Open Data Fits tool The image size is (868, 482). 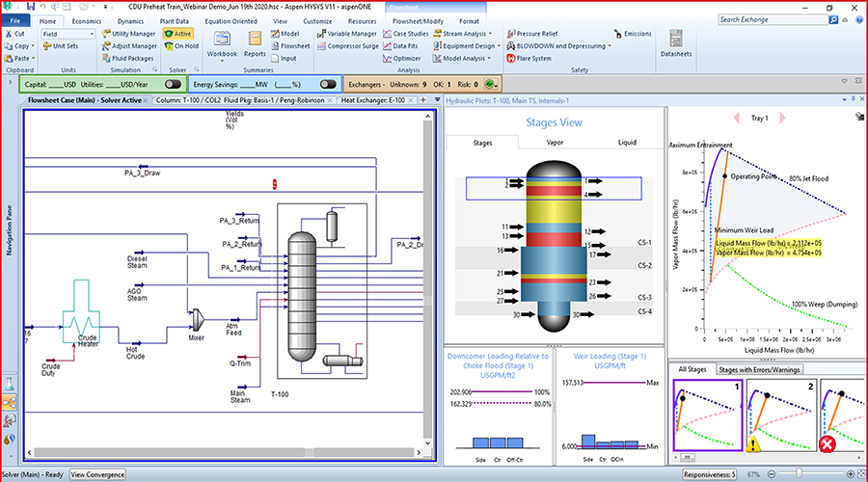[400, 46]
